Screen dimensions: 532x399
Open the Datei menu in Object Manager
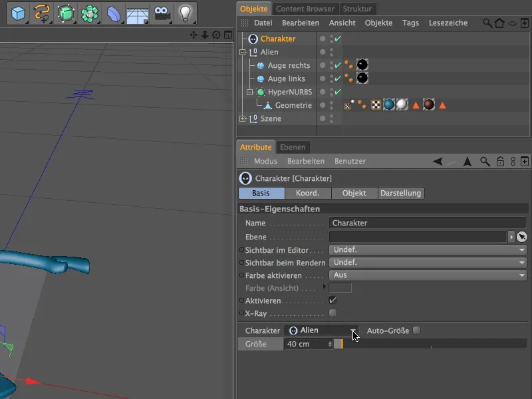point(263,23)
